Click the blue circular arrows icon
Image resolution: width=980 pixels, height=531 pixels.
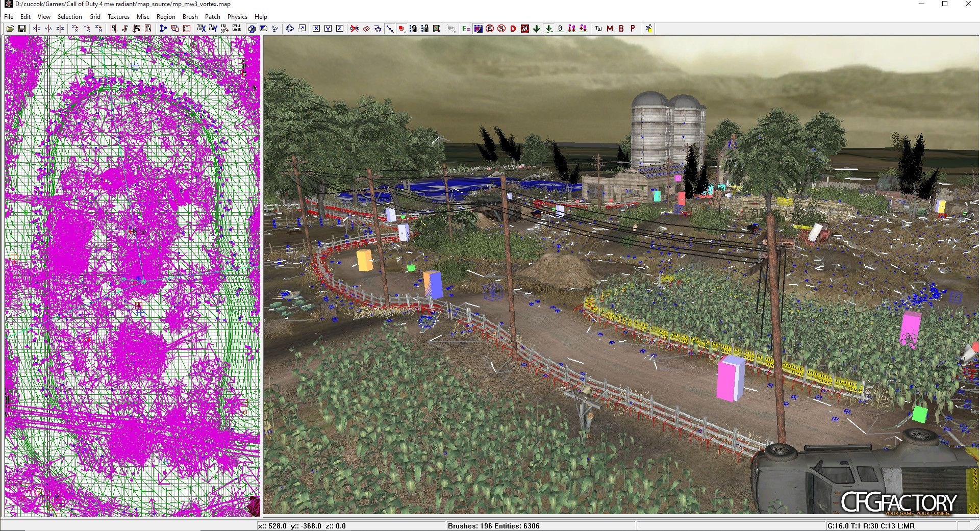point(290,29)
